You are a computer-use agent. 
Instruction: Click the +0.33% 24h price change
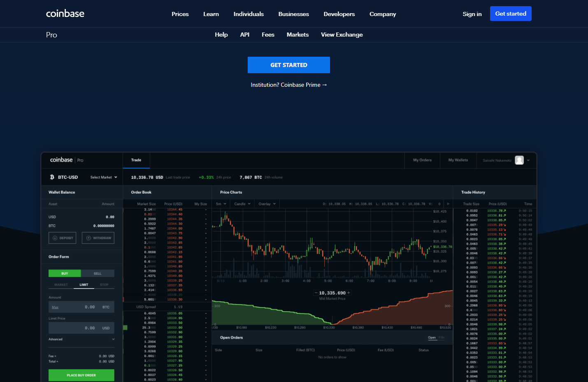coord(206,178)
